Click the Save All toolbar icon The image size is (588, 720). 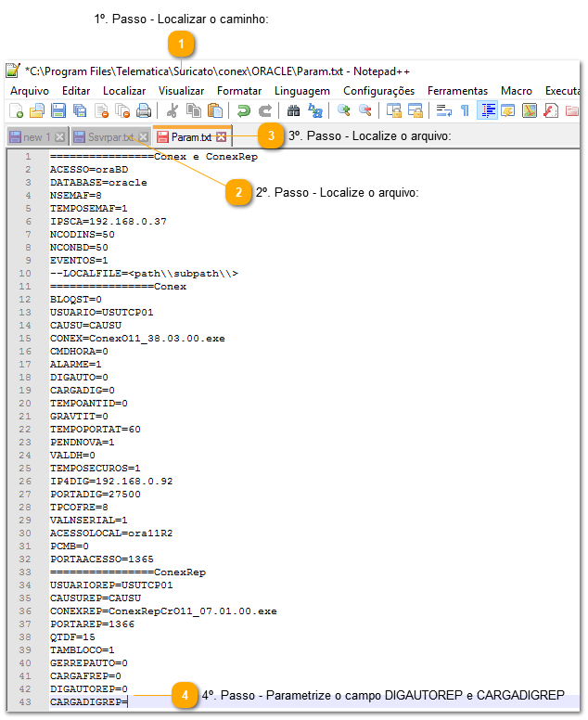click(x=80, y=110)
